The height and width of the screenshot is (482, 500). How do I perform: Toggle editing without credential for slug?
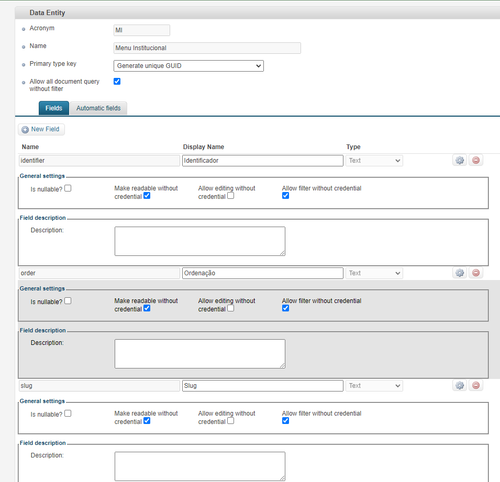click(230, 421)
